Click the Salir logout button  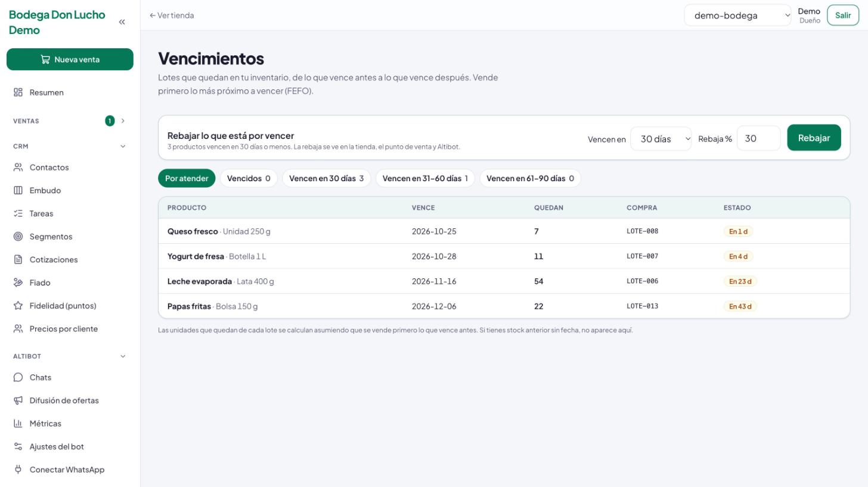click(843, 15)
